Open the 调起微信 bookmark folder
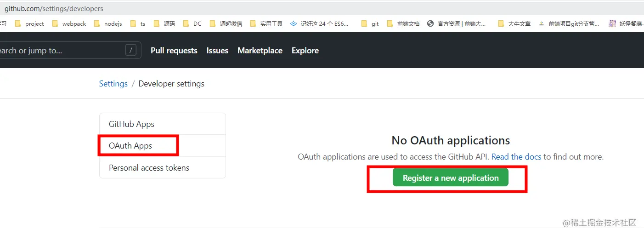Viewport: 644px width, 235px height. pyautogui.click(x=226, y=23)
